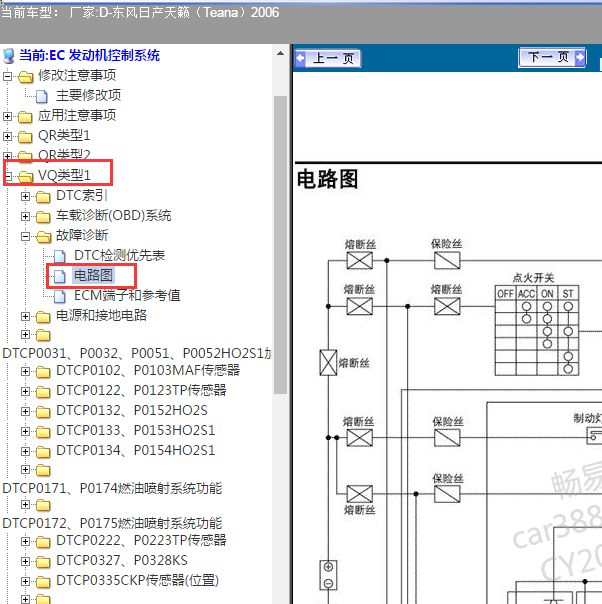Select the QR类型2 tree item
Screen dimensions: 602x604
[64, 155]
